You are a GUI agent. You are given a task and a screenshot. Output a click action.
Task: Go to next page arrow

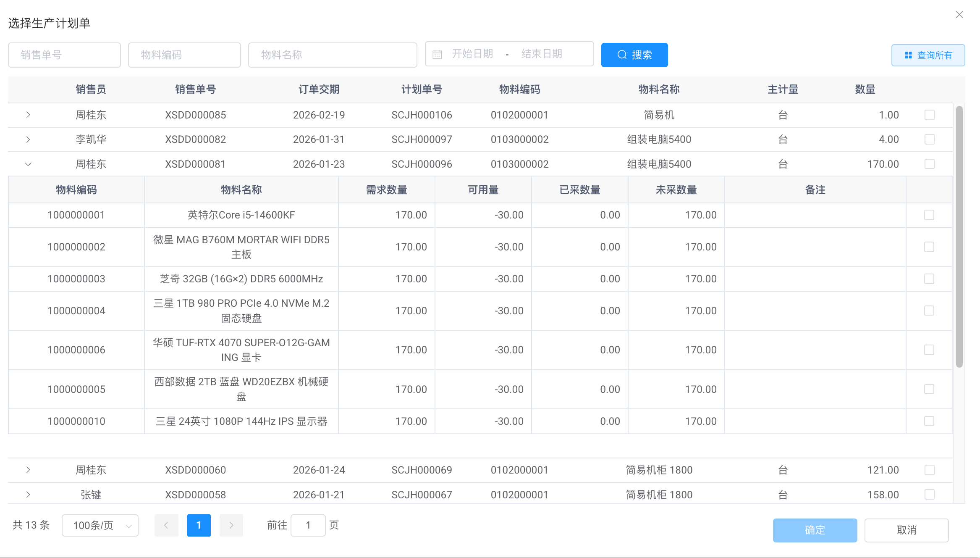[x=231, y=525]
